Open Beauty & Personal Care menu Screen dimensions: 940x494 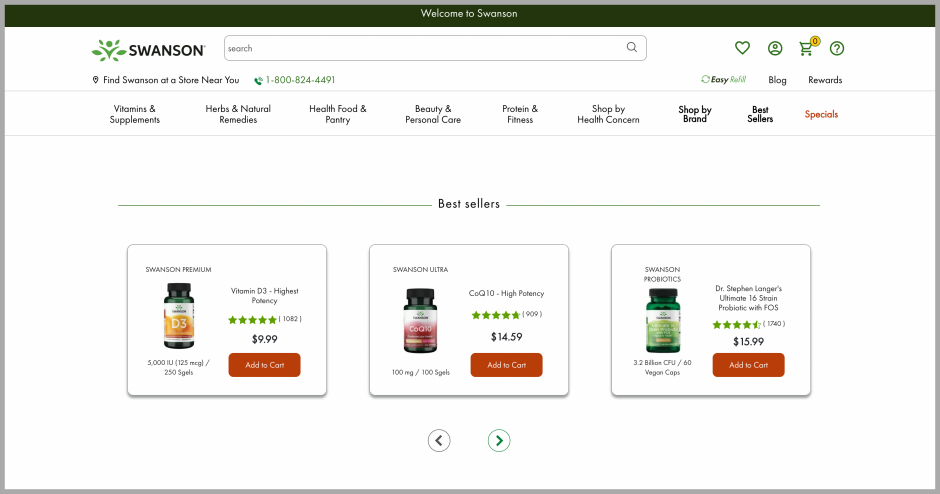[433, 114]
